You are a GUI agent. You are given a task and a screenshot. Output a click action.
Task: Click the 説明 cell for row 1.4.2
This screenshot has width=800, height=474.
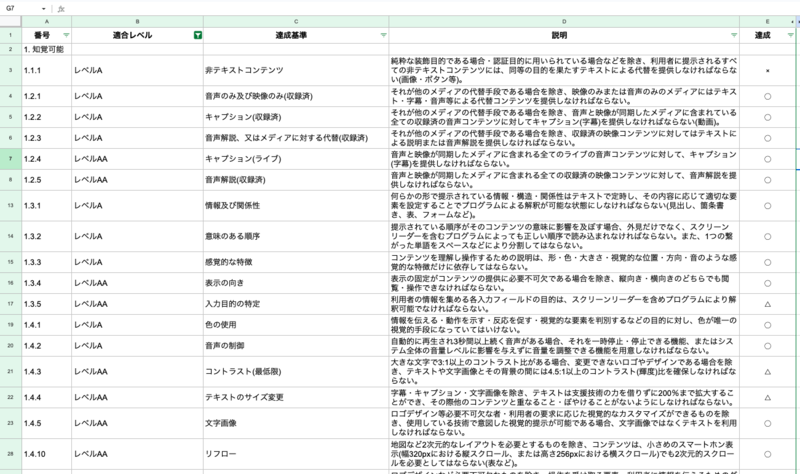coord(564,345)
